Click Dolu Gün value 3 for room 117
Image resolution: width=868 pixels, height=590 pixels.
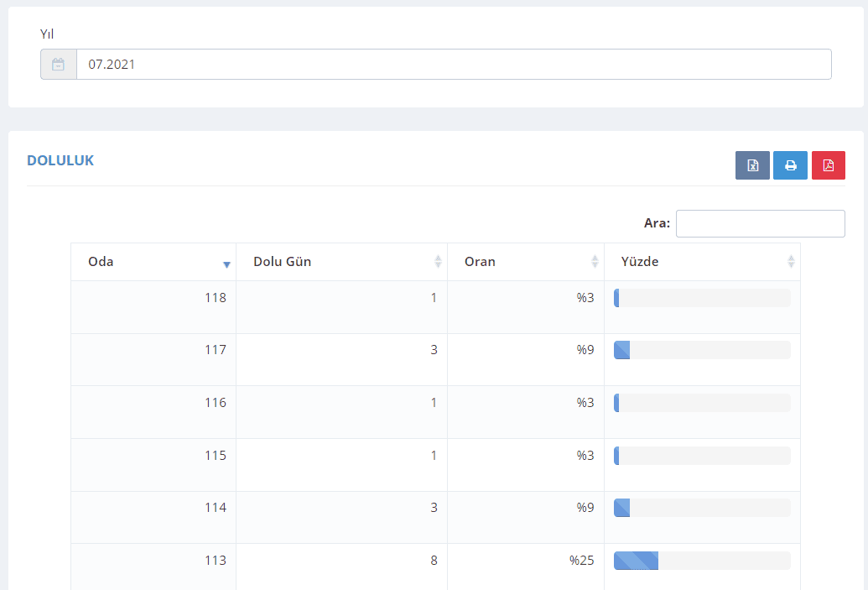(434, 350)
